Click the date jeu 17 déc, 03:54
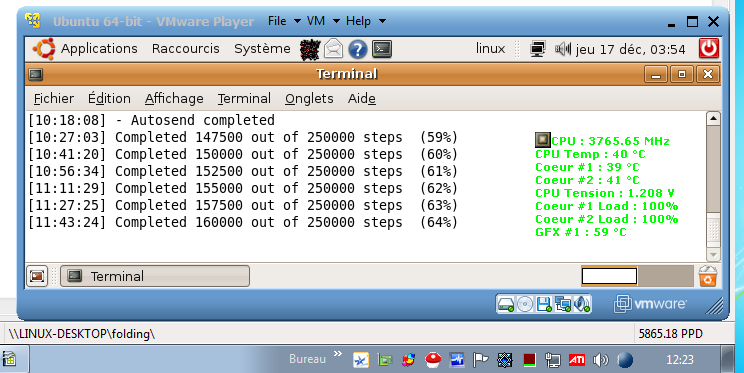 click(631, 49)
